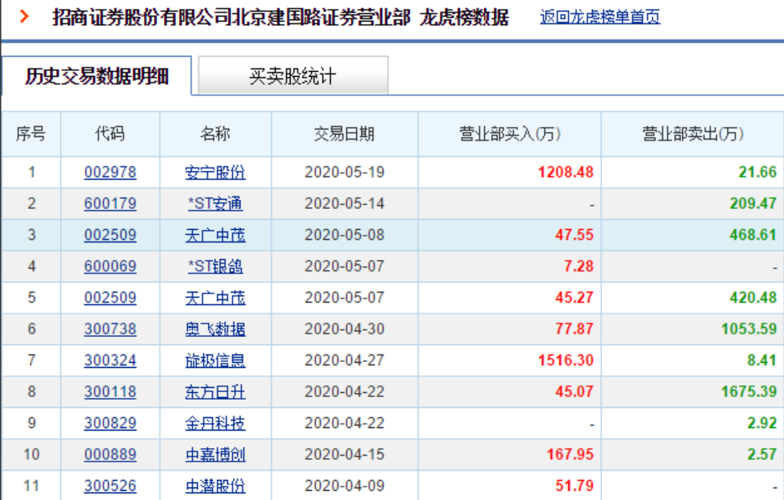Click the sell amount 420.48

[753, 298]
